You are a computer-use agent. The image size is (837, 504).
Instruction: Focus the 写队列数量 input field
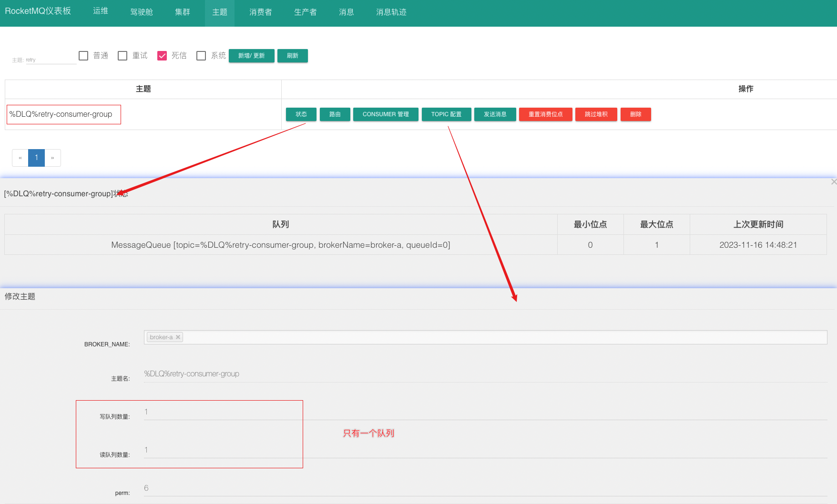tap(485, 412)
